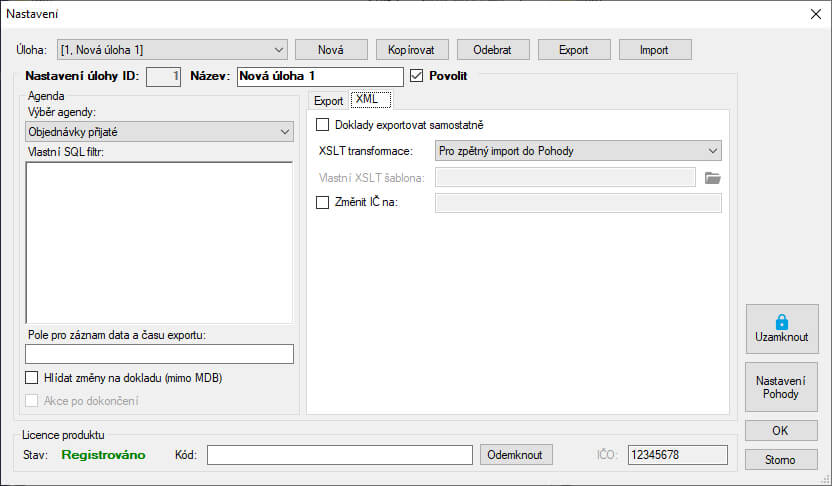This screenshot has width=832, height=486.
Task: Click the folder browse icon for XSLT template
Action: 712,178
